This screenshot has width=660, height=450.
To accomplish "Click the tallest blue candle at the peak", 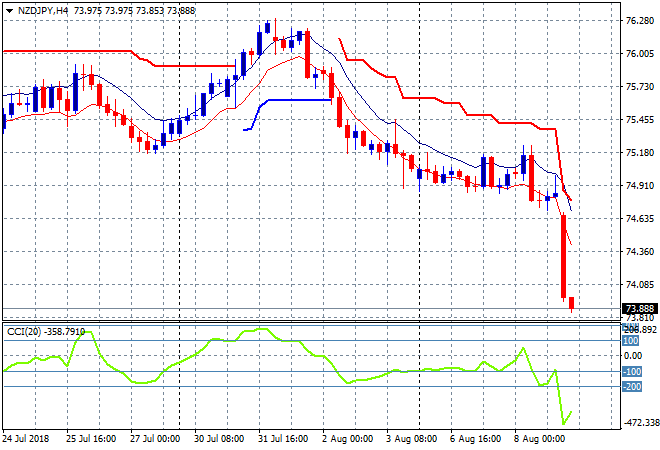I will (x=267, y=30).
